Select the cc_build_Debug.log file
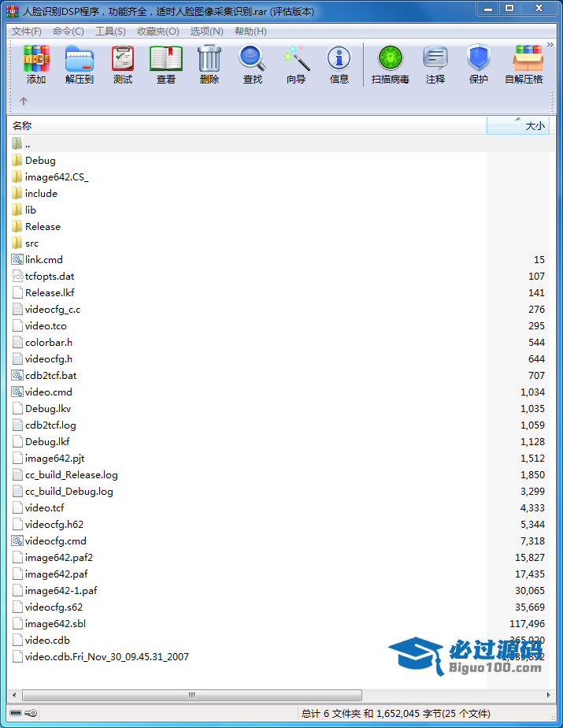This screenshot has width=563, height=728. (x=281, y=491)
